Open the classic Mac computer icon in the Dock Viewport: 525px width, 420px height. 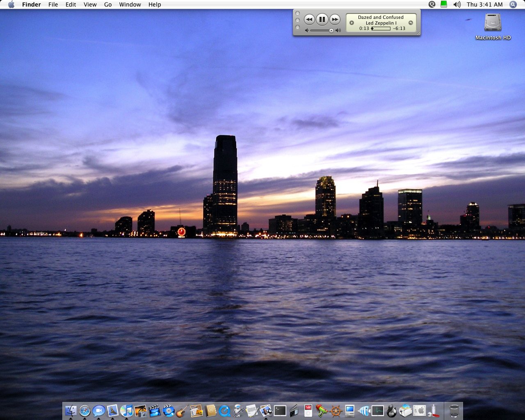[x=349, y=411]
